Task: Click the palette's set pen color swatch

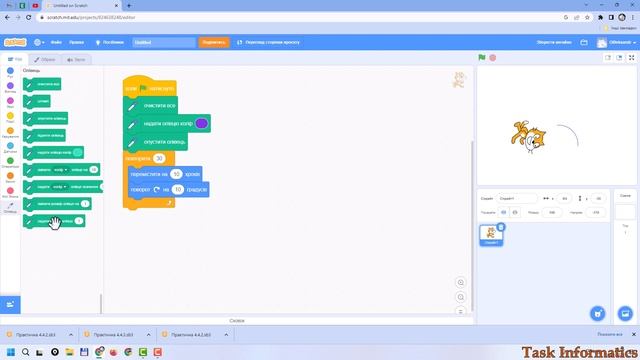Action: pyautogui.click(x=78, y=153)
